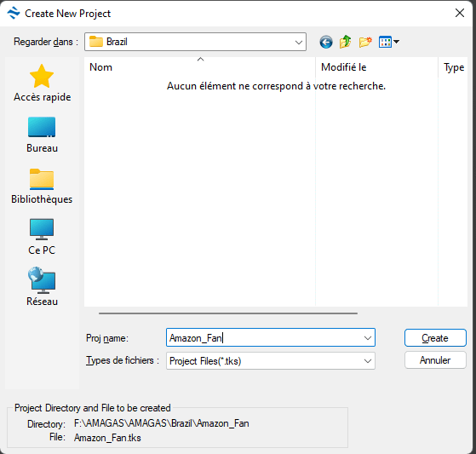The height and width of the screenshot is (454, 476).
Task: Sort by the Type column header
Action: [x=453, y=67]
